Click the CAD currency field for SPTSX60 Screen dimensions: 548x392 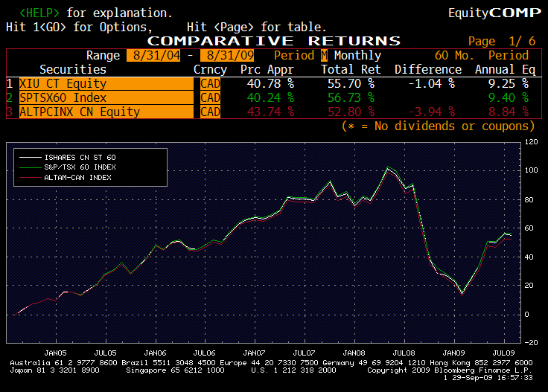(x=211, y=97)
